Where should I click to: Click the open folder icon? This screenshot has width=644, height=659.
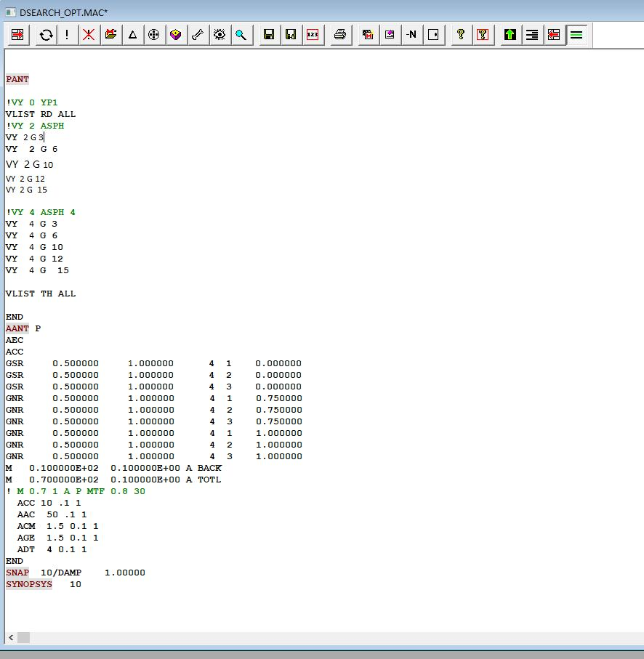coord(110,34)
